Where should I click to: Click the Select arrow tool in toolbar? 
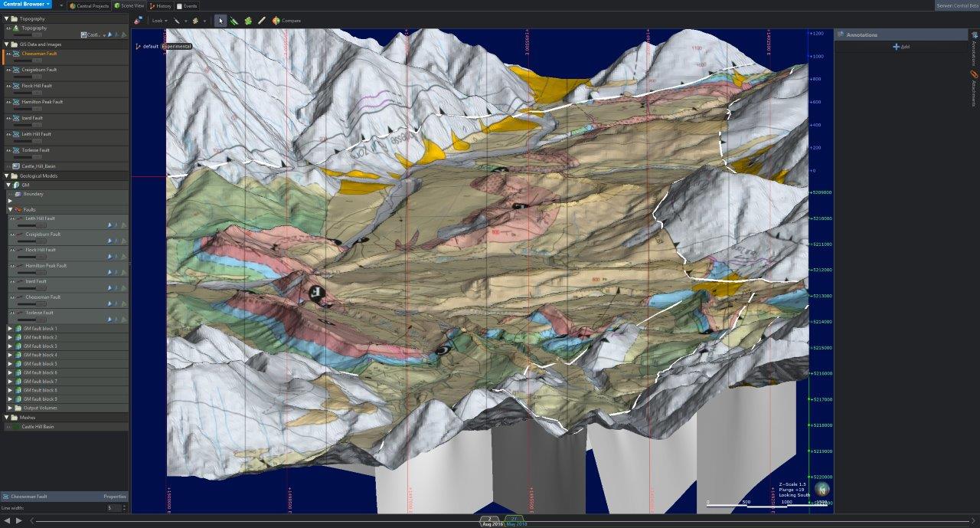(x=220, y=21)
